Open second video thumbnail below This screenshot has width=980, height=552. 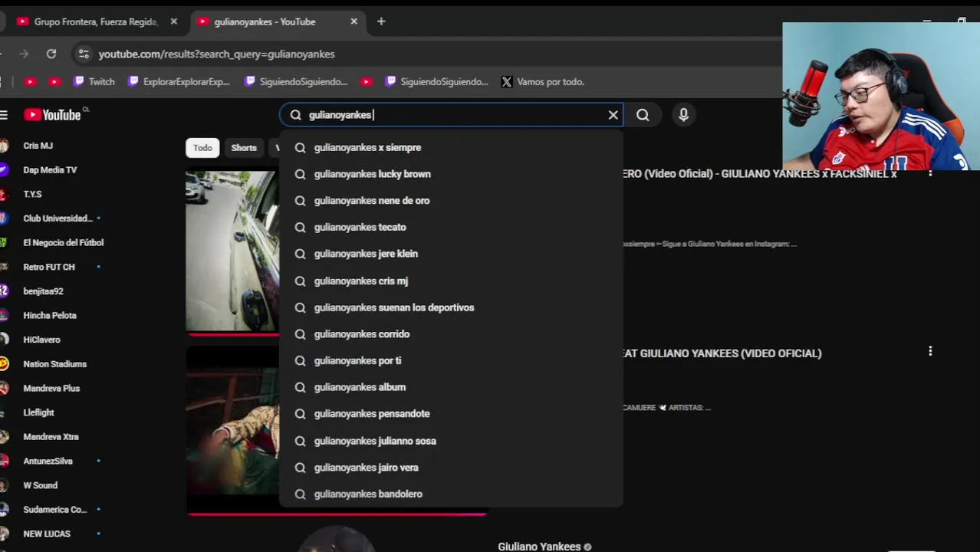tap(232, 431)
